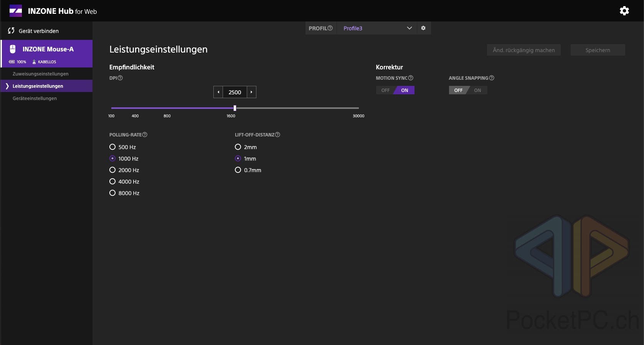Viewport: 644px width, 345px height.
Task: Click the Motion Sync help icon
Action: point(411,78)
